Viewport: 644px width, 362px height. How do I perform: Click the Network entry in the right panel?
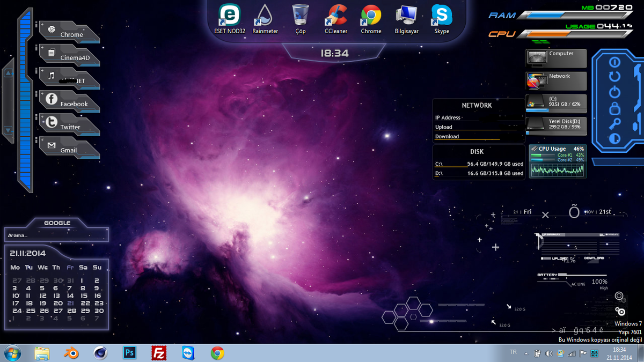(x=556, y=80)
